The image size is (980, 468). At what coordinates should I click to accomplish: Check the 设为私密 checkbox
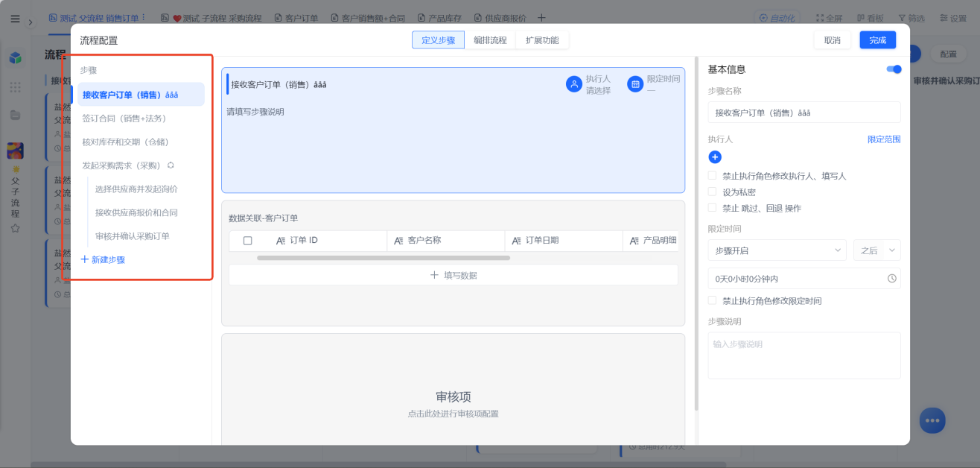pyautogui.click(x=713, y=192)
